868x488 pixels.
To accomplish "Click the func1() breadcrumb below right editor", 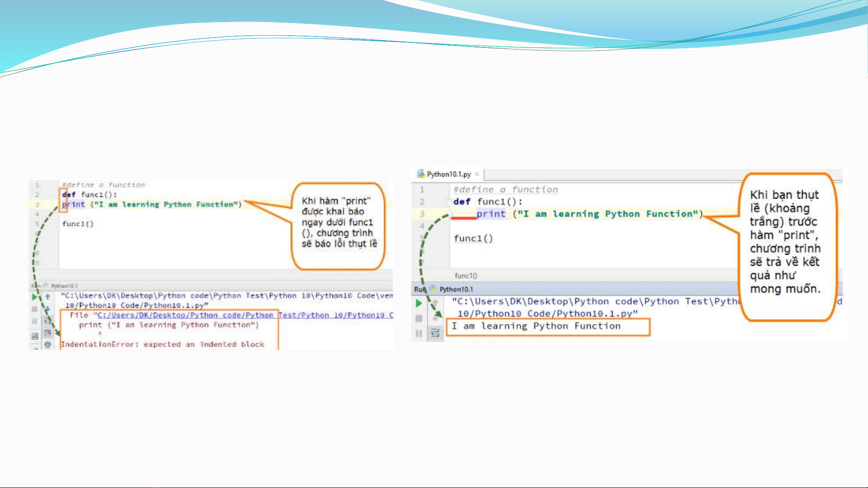I will click(x=465, y=276).
